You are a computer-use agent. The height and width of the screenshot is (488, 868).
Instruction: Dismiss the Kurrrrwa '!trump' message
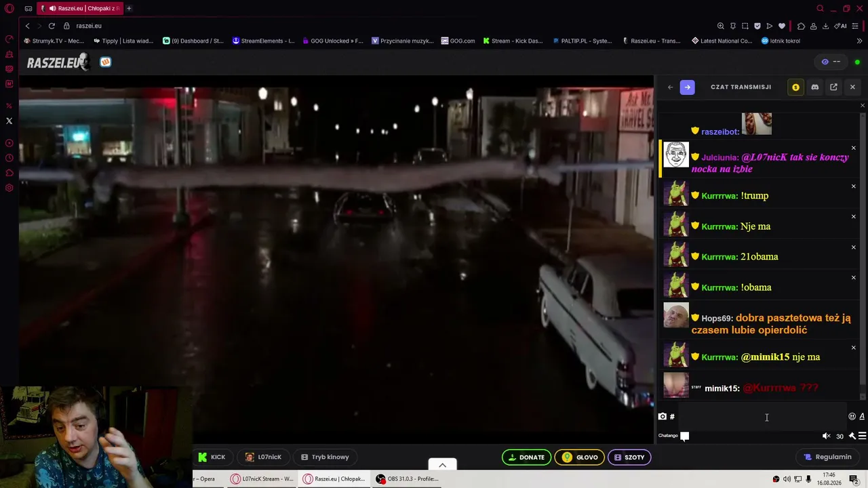pos(854,186)
